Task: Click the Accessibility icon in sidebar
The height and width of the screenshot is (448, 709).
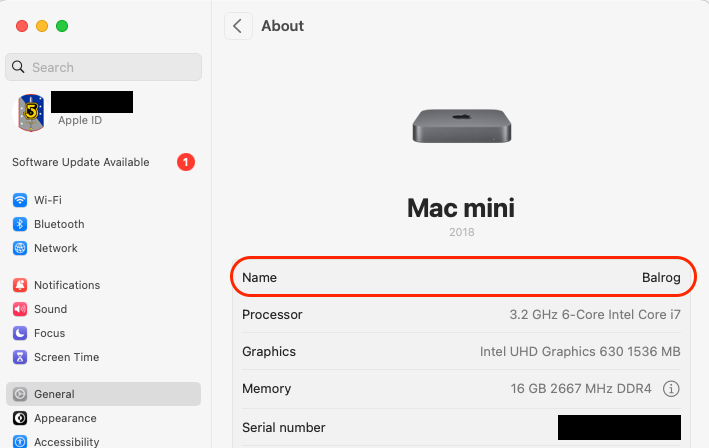Action: [x=20, y=441]
